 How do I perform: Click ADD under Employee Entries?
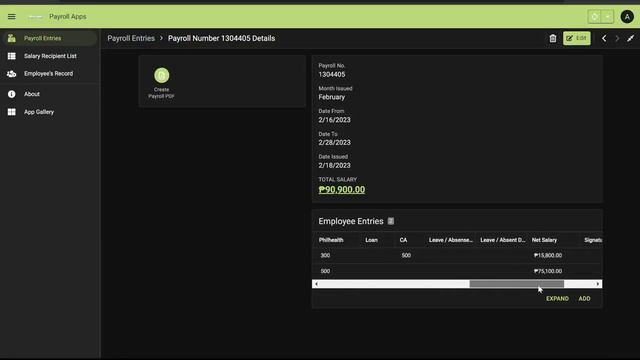click(584, 299)
